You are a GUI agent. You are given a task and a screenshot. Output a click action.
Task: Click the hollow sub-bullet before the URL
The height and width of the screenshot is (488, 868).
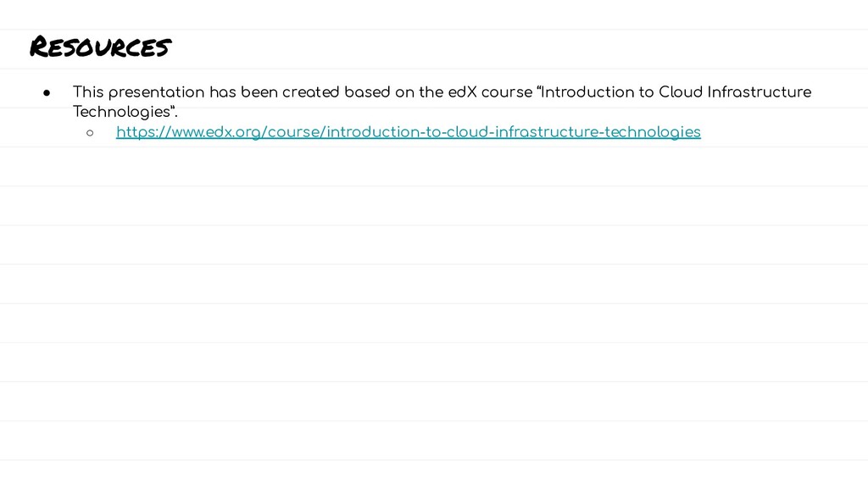[90, 133]
